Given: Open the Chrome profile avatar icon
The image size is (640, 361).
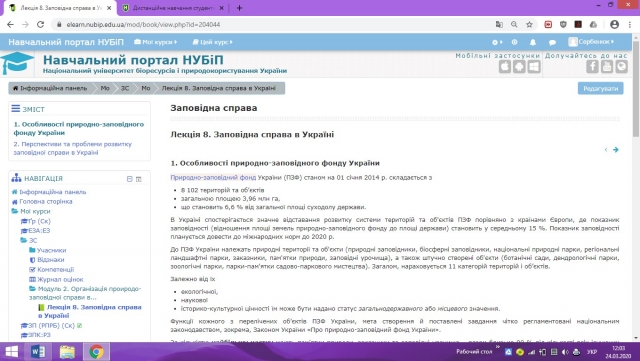Looking at the screenshot, I should coord(614,25).
